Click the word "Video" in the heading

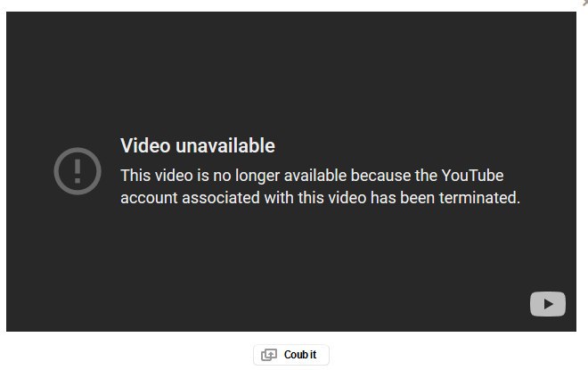145,145
